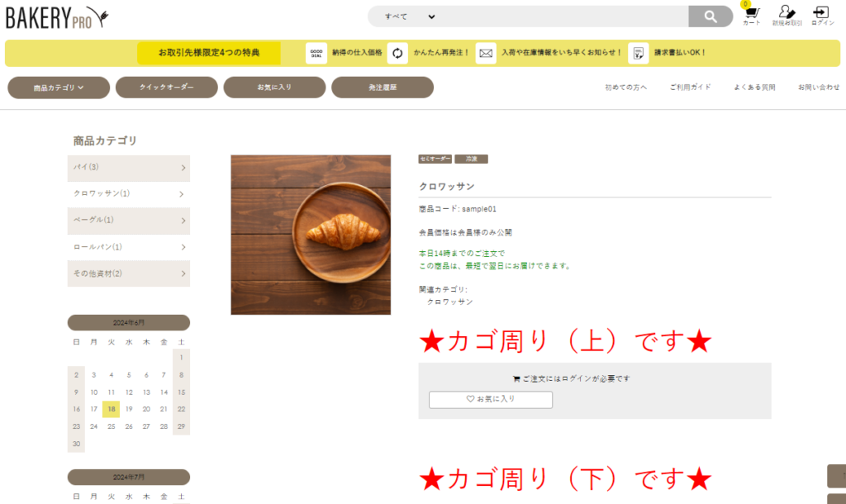Expand chevron on パイ(3) row
Image resolution: width=846 pixels, height=504 pixels.
tap(183, 168)
